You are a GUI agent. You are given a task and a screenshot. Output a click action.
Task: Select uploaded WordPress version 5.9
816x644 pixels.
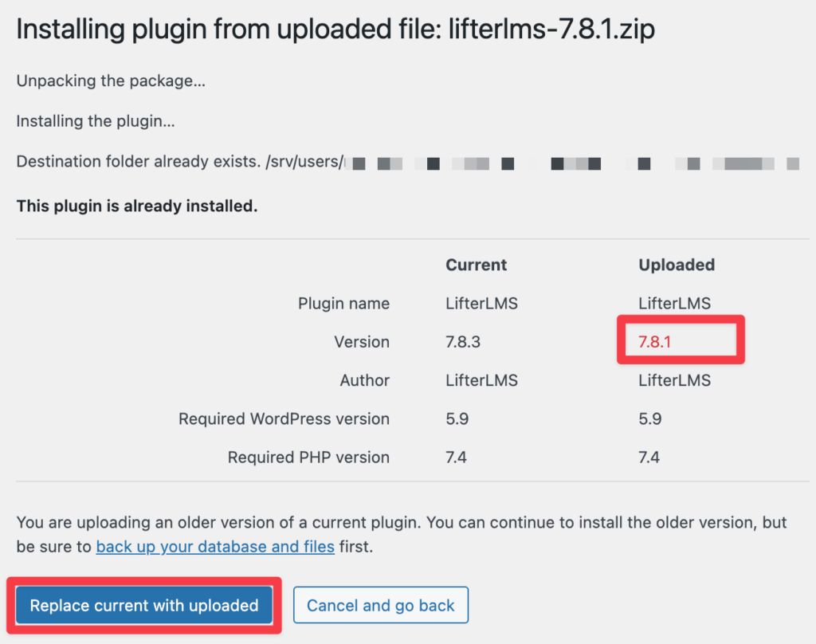(650, 418)
